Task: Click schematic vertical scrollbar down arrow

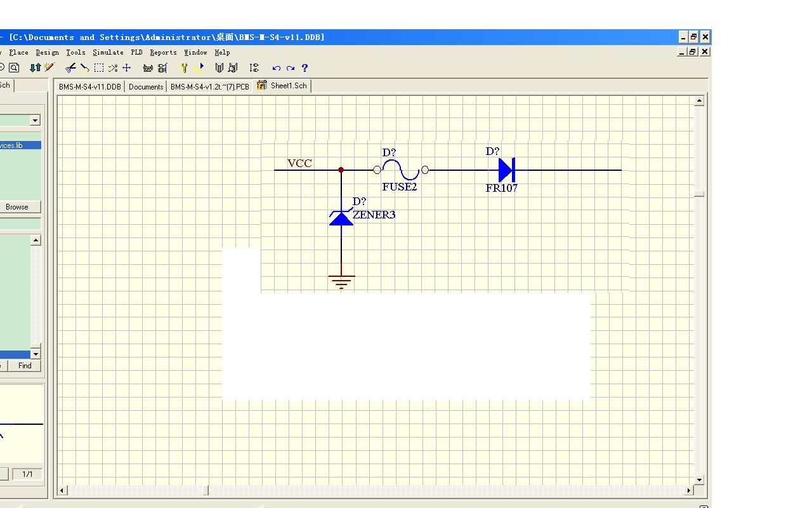Action: (x=699, y=480)
